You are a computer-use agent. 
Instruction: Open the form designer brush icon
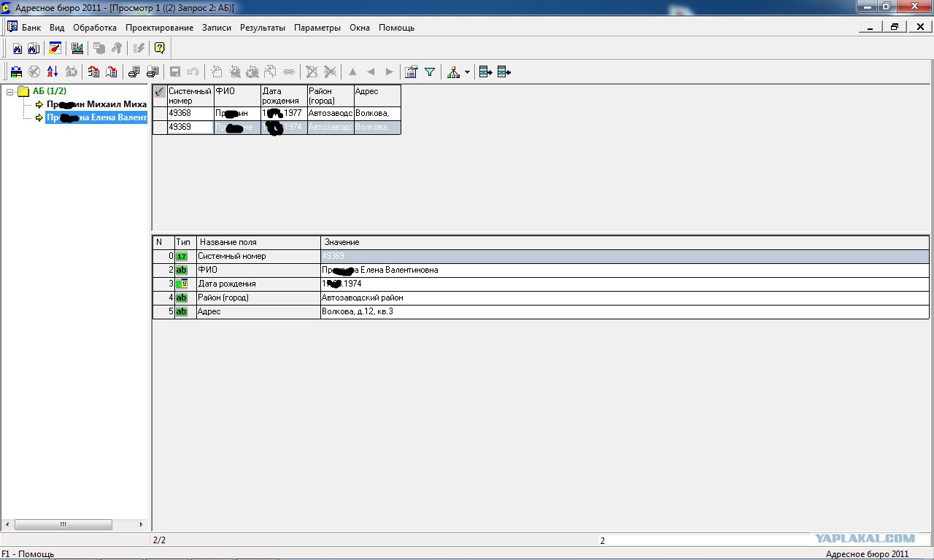55,49
